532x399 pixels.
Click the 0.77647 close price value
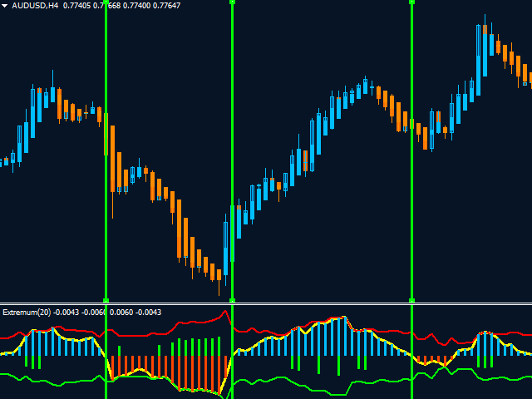point(166,6)
